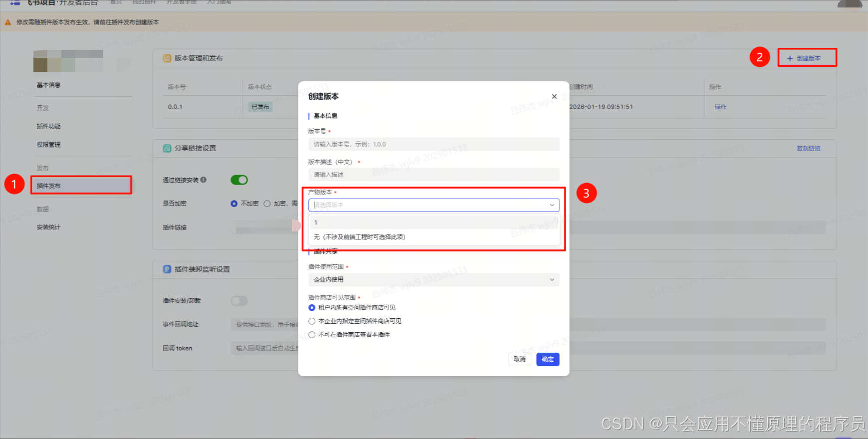
Task: Open 权限管理 in the sidebar
Action: tap(48, 145)
